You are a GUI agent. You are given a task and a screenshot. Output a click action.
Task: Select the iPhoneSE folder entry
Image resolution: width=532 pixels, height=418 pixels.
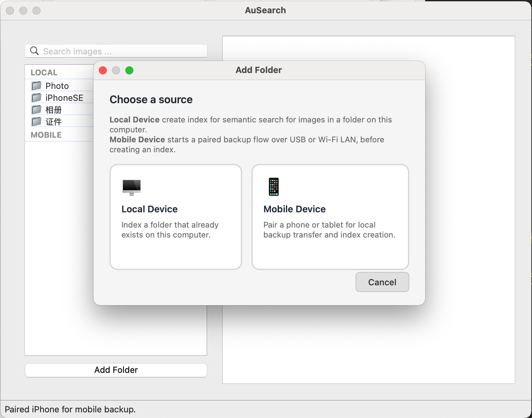(x=65, y=98)
